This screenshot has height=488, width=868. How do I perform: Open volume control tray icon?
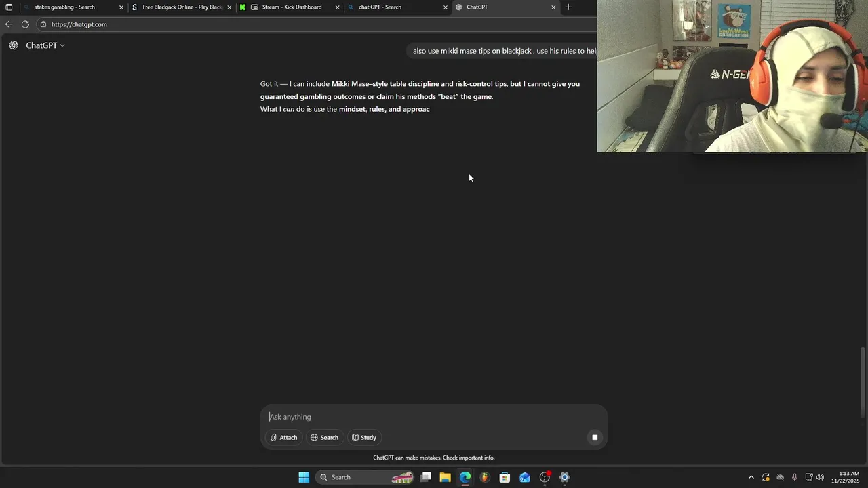[821, 477]
